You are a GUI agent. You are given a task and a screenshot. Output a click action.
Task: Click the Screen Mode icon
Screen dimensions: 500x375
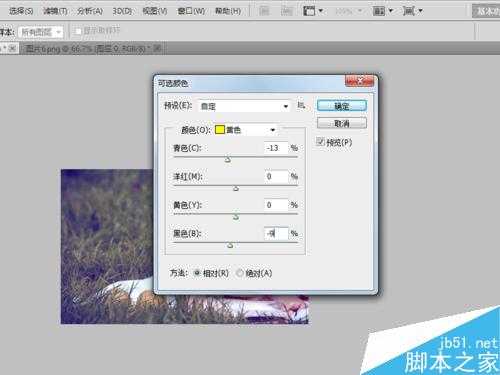412,11
